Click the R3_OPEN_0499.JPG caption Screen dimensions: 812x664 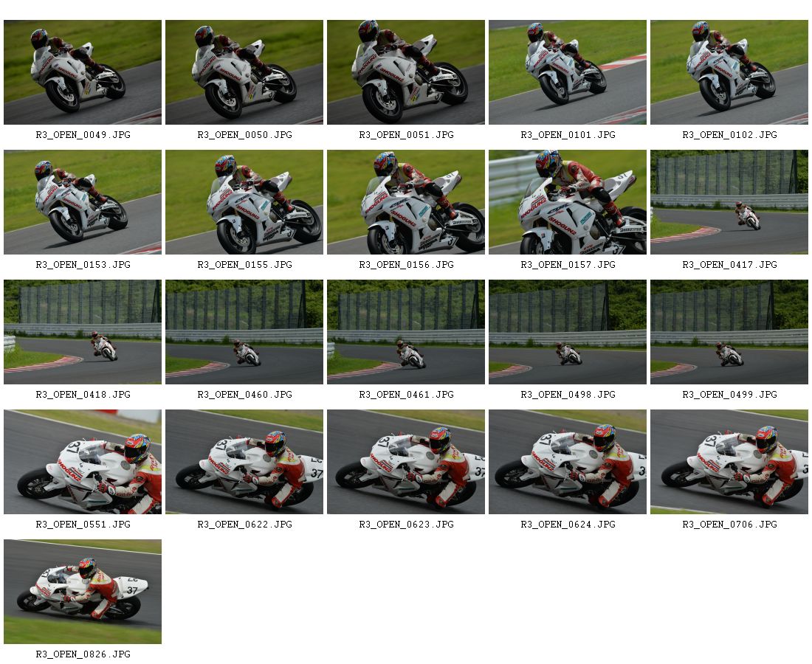pyautogui.click(x=729, y=395)
